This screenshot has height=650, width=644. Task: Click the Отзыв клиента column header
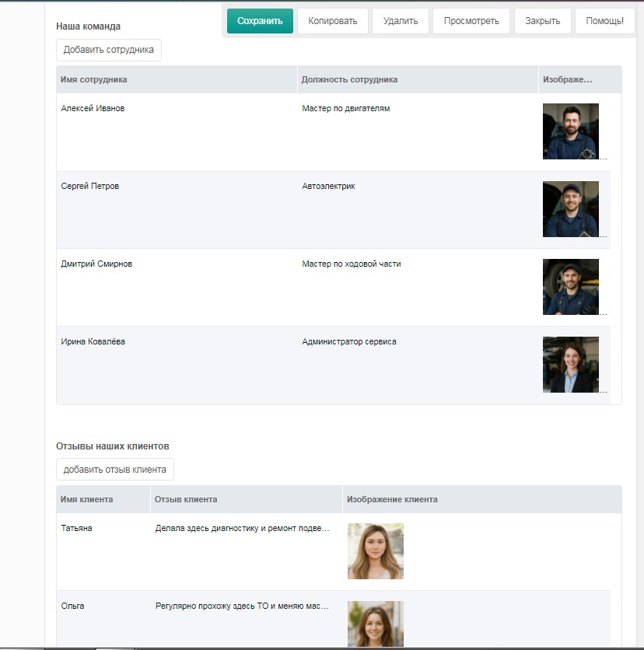coord(186,499)
